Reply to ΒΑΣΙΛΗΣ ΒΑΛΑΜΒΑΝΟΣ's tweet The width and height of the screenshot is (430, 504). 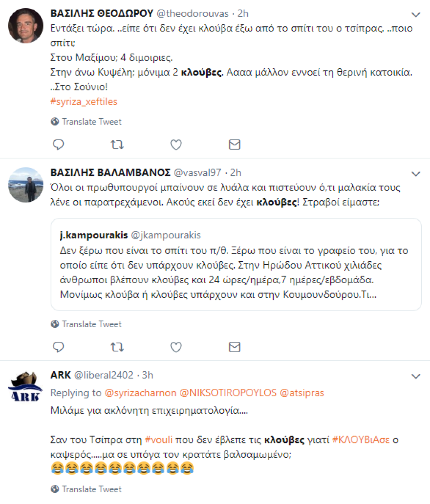coord(58,347)
